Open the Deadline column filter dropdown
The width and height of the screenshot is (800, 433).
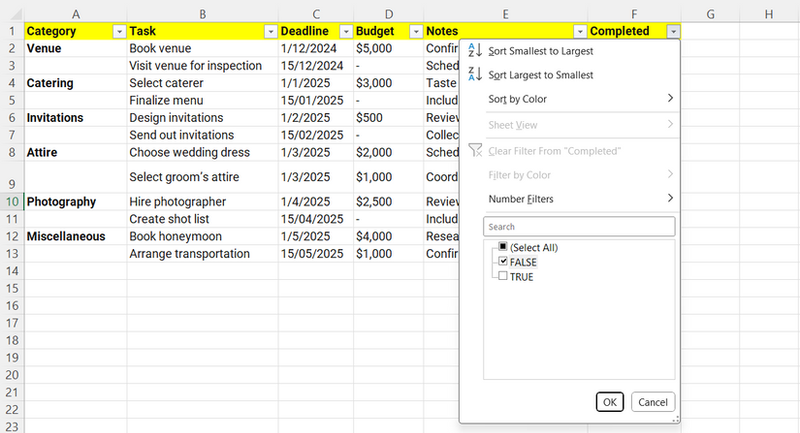[x=345, y=32]
